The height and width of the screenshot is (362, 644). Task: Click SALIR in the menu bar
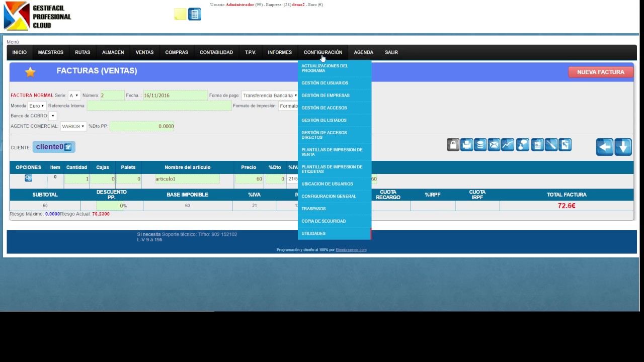pyautogui.click(x=391, y=52)
